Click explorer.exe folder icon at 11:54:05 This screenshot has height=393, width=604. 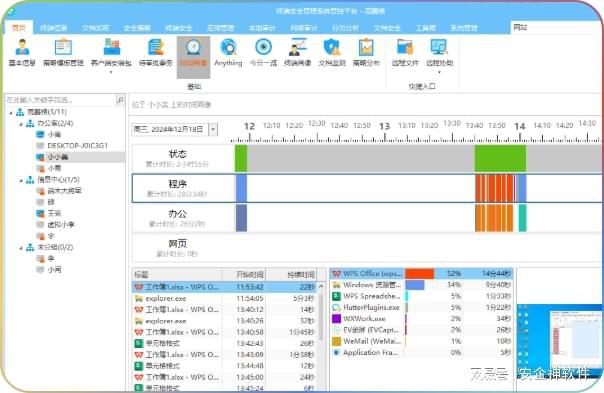[x=139, y=298]
